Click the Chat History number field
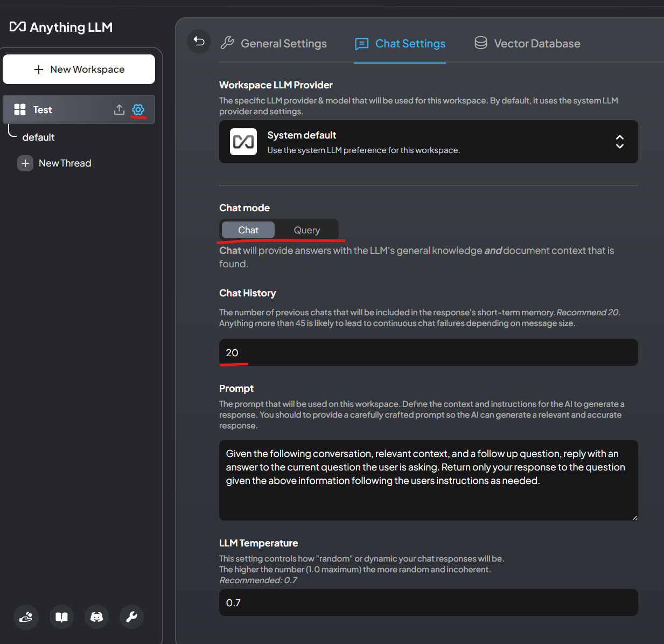The height and width of the screenshot is (644, 664). tap(428, 352)
